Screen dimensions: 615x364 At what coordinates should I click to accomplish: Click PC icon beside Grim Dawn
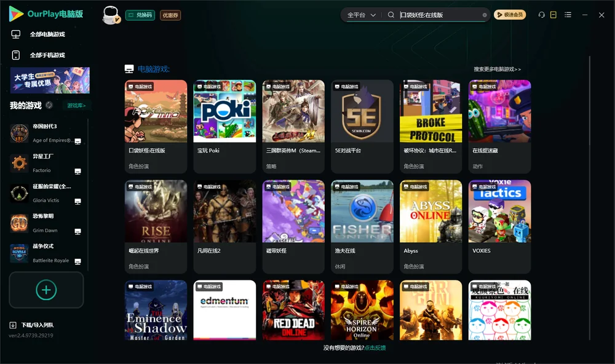point(77,231)
